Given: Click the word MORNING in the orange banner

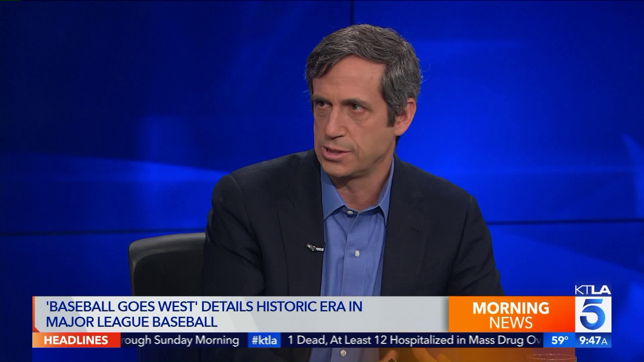Looking at the screenshot, I should (x=511, y=308).
